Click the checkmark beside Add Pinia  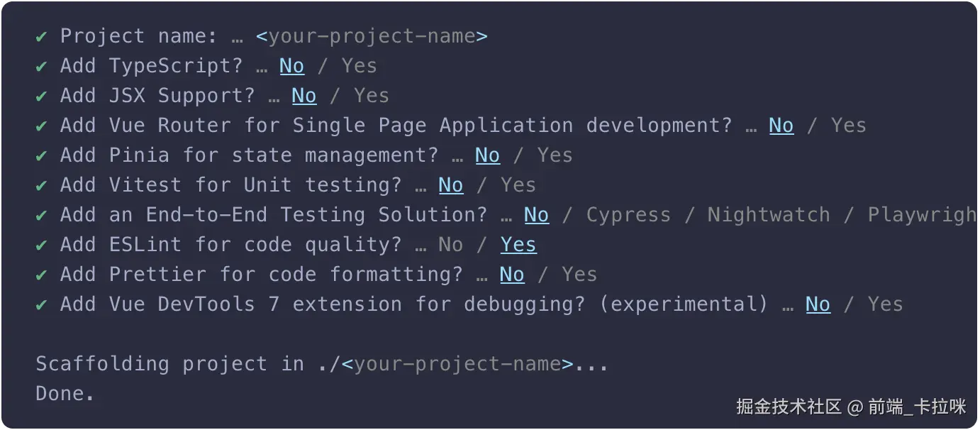click(42, 155)
